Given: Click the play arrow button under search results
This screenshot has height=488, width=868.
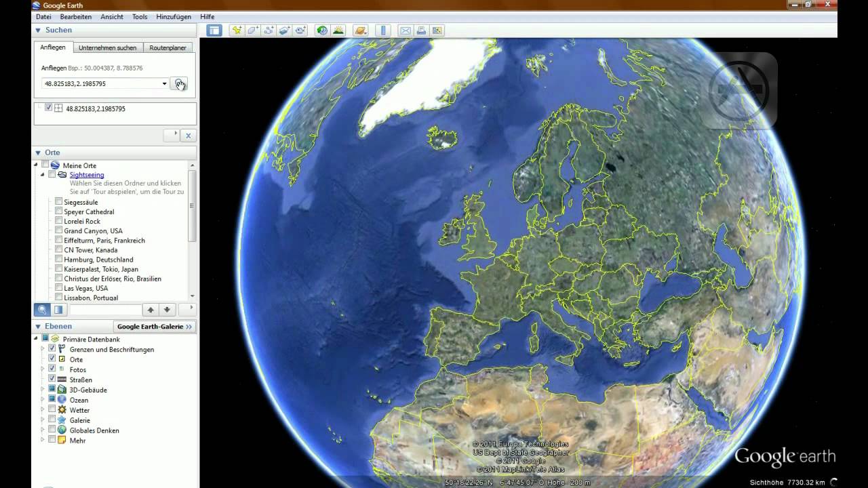Looking at the screenshot, I should pos(172,136).
